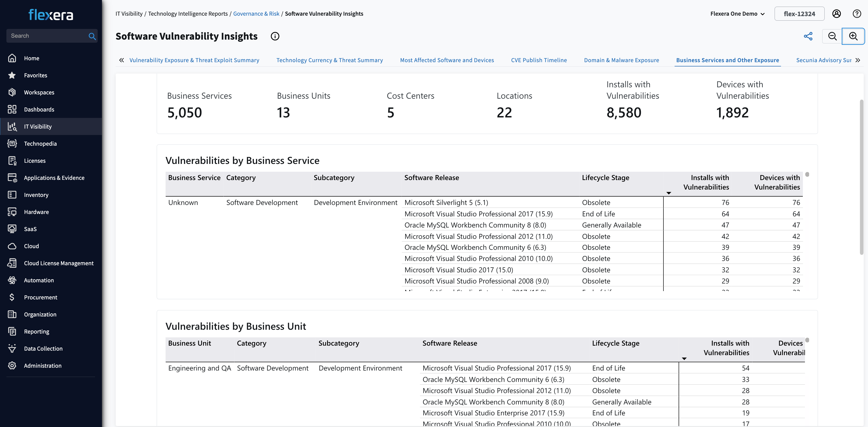The height and width of the screenshot is (427, 868).
Task: Open the Inventory section
Action: [36, 195]
